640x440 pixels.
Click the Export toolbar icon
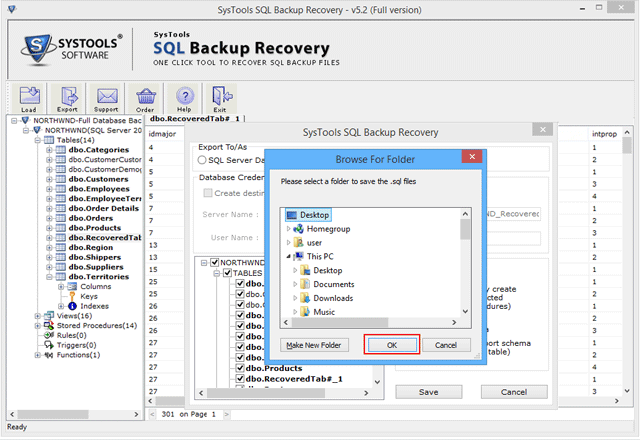coord(68,98)
